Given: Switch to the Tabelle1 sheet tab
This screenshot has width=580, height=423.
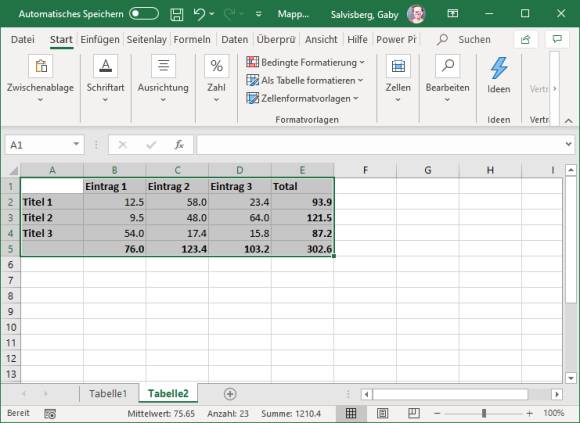Looking at the screenshot, I should (x=108, y=394).
